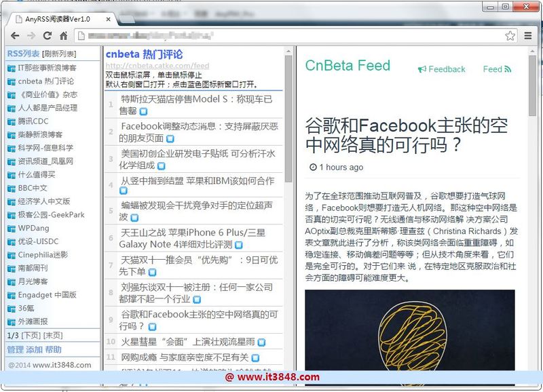Open the 什么值得买 feed
The height and width of the screenshot is (392, 543).
point(37,175)
